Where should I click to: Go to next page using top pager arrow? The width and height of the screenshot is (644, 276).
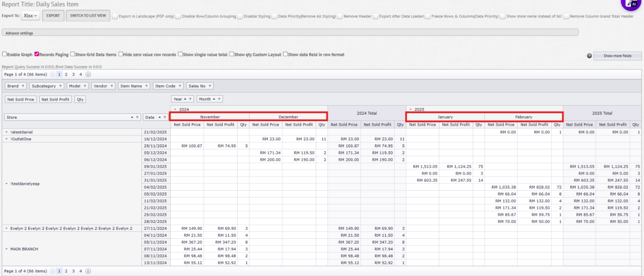[x=88, y=74]
